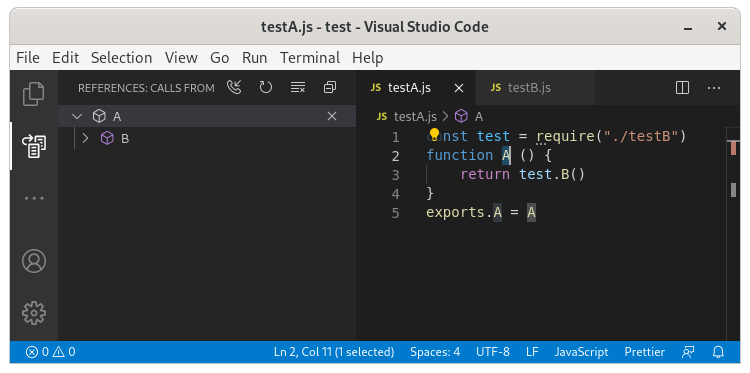
Task: Click exports.A on line 5
Action: pyautogui.click(x=464, y=212)
